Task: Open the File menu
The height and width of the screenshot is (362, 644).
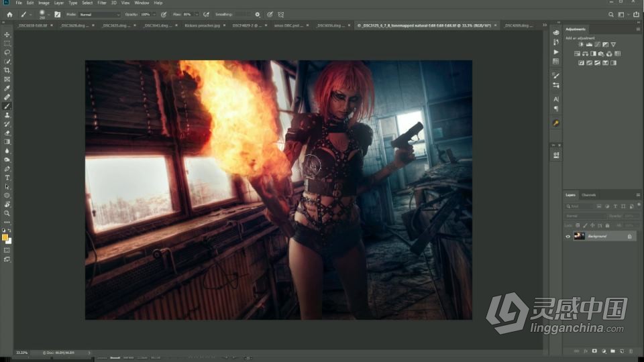Action: point(19,3)
